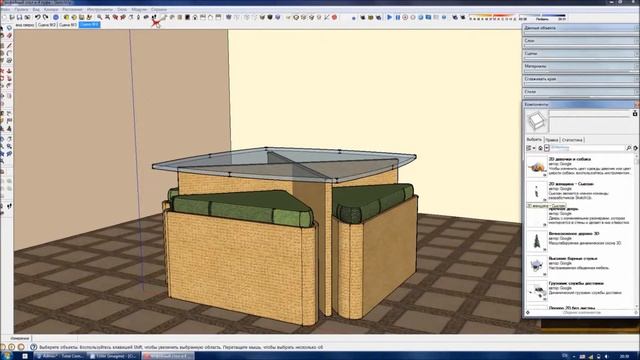Click first round icon in status bar

(x=3, y=347)
